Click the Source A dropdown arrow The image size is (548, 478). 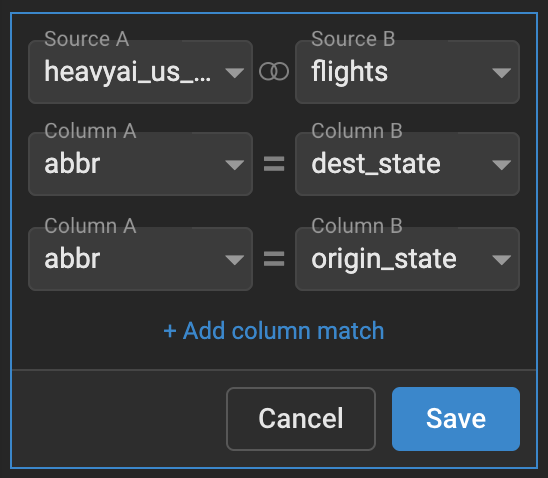pyautogui.click(x=235, y=73)
